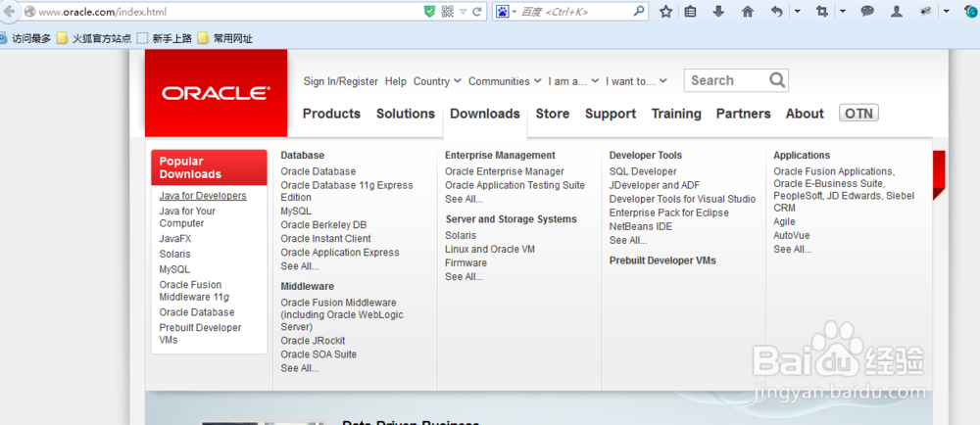Click the Oracle logo
This screenshot has width=980, height=425.
point(216,93)
